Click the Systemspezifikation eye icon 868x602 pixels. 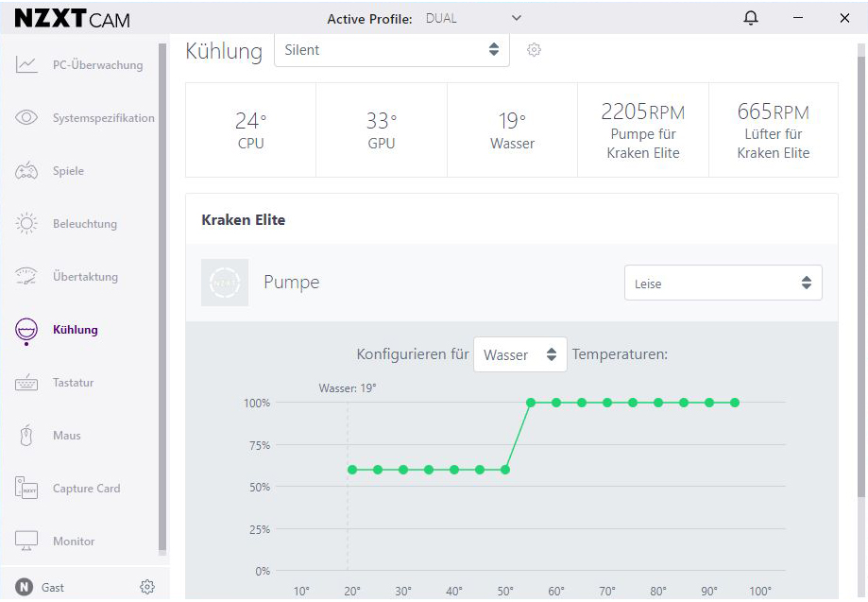[x=26, y=118]
